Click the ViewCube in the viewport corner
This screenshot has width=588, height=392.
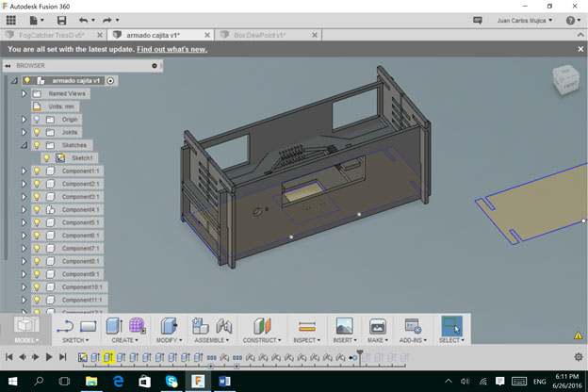point(565,79)
